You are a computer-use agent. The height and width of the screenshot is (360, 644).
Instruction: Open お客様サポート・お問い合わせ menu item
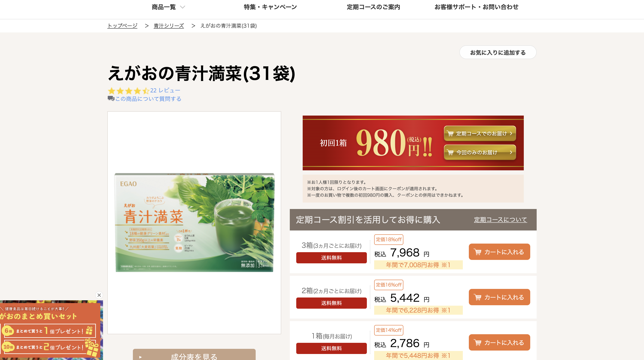pos(476,7)
